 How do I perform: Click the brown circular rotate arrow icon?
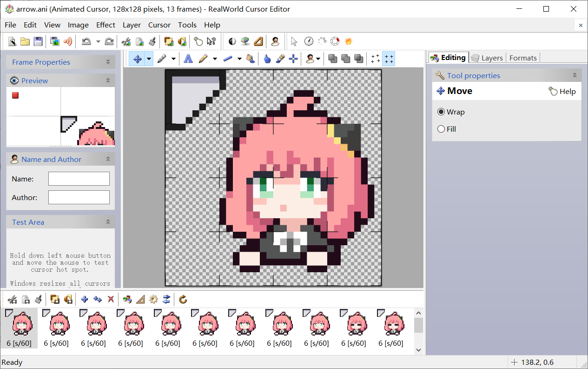(x=183, y=299)
